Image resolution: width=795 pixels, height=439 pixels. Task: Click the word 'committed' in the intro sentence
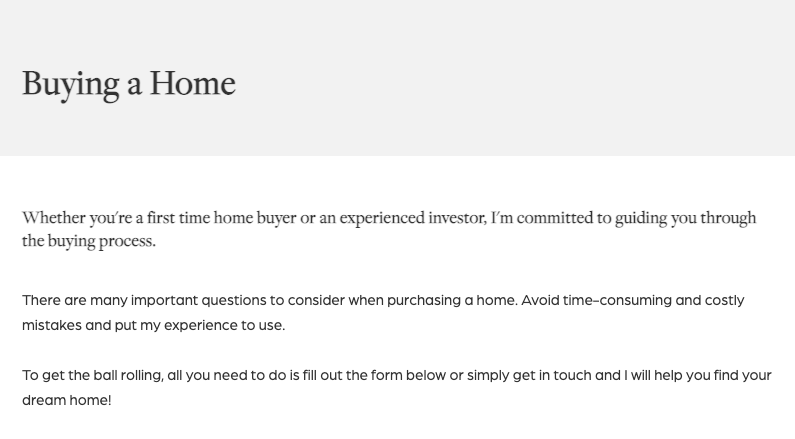coord(555,218)
